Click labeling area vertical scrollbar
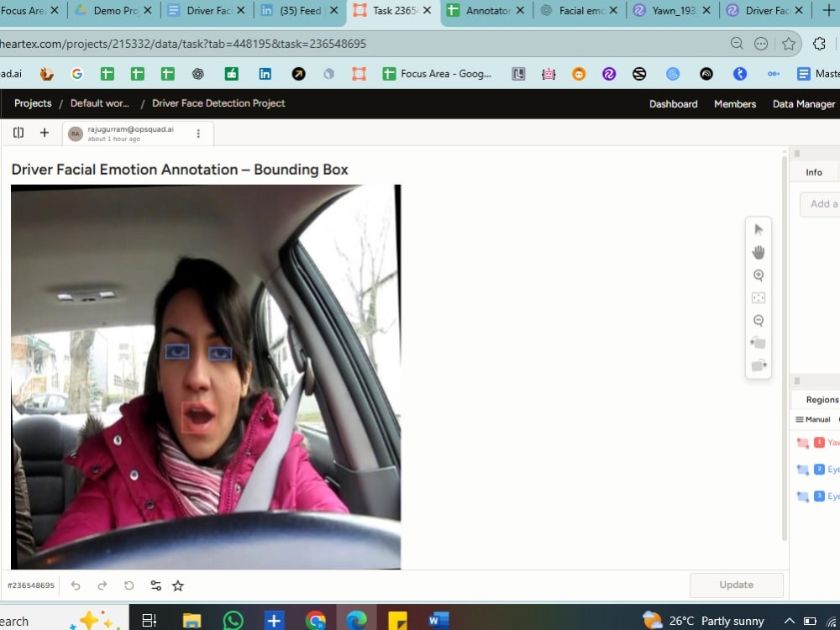The image size is (840, 630). tap(785, 349)
